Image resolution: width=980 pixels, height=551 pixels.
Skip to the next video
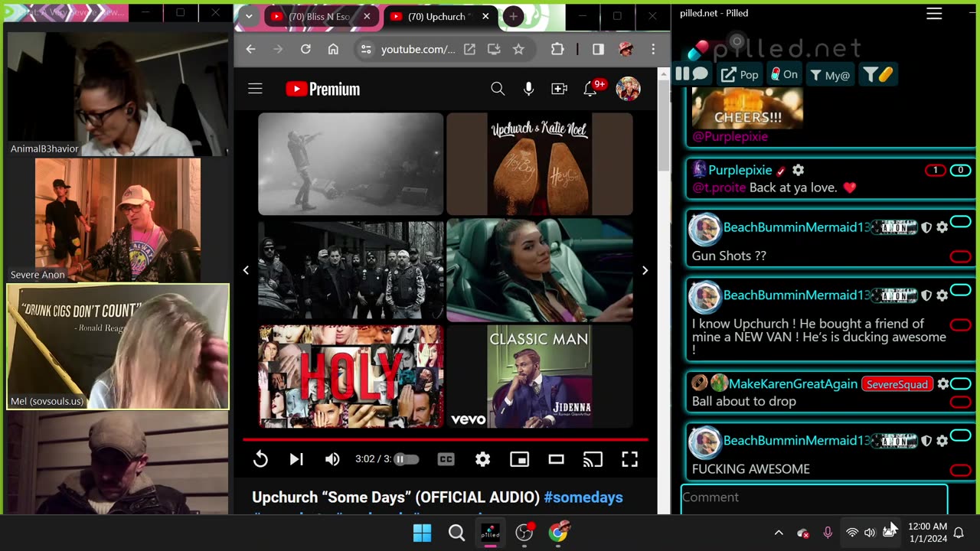pyautogui.click(x=296, y=459)
